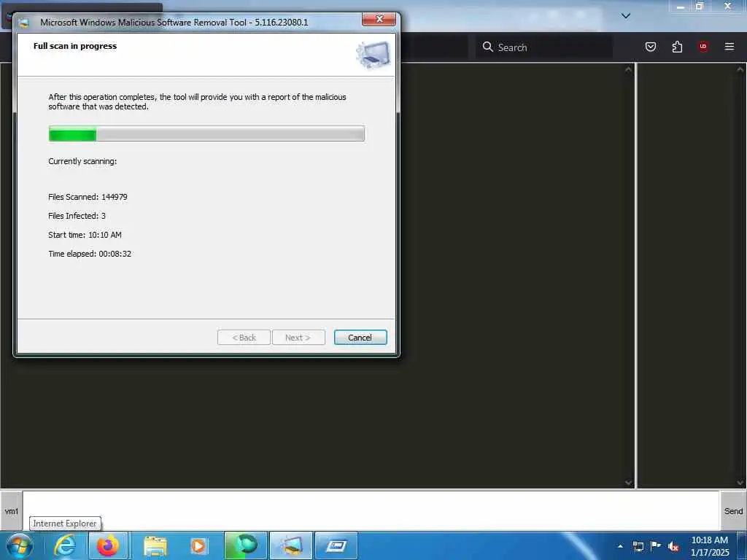Click the Currently scanning: label

[82, 161]
